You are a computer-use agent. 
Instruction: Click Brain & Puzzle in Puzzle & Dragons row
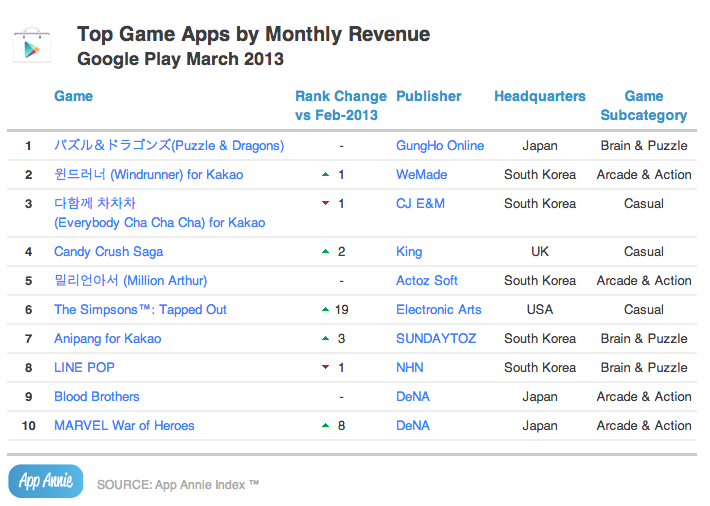[x=644, y=145]
